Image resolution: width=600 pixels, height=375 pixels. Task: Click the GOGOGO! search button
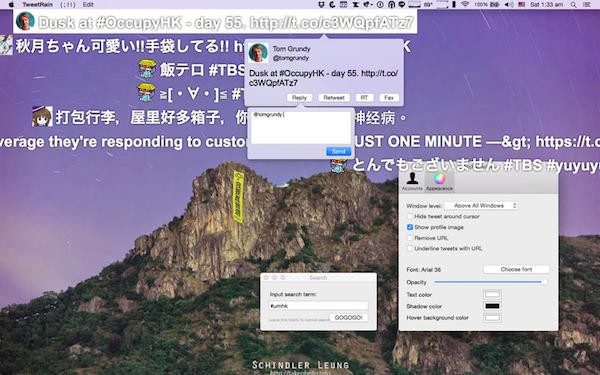[x=348, y=318]
